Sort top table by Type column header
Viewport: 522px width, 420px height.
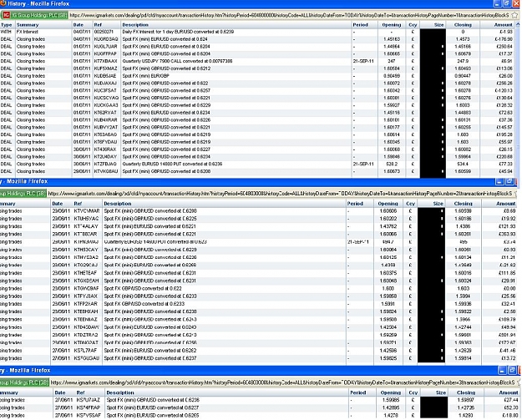click(x=7, y=24)
